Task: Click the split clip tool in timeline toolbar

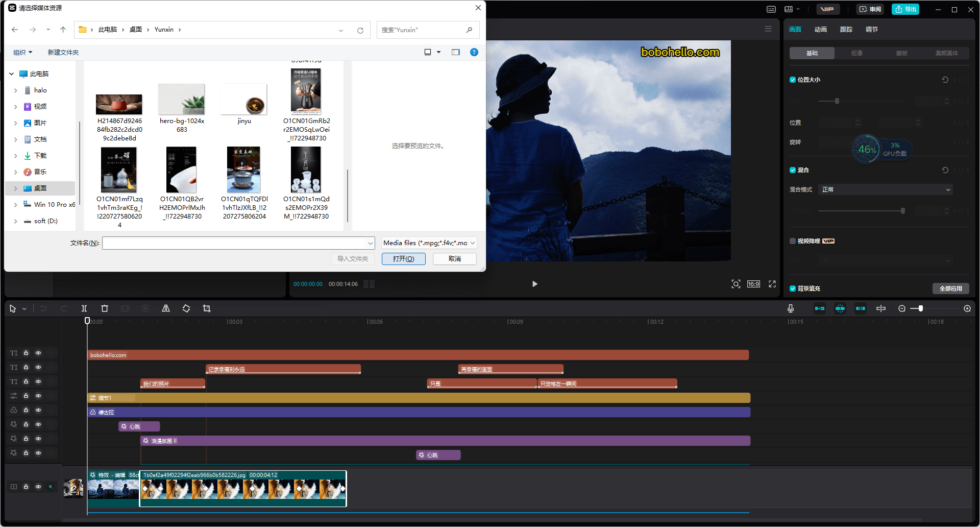Action: [84, 308]
